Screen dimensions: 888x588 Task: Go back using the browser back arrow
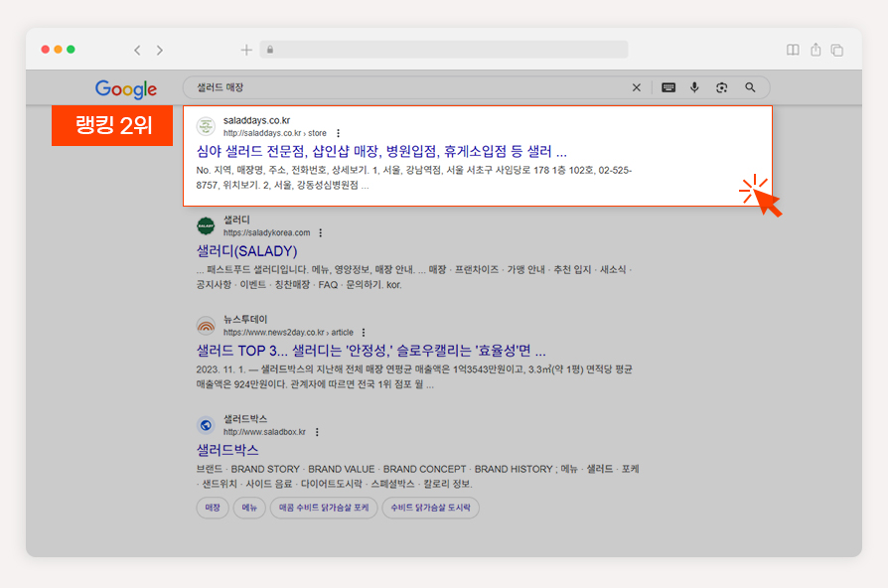point(137,50)
